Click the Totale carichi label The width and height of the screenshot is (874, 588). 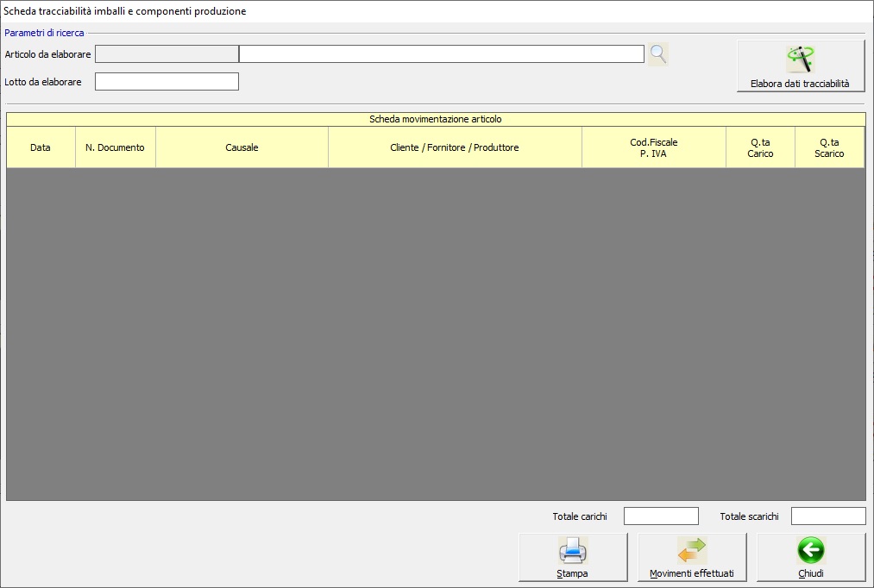point(580,516)
